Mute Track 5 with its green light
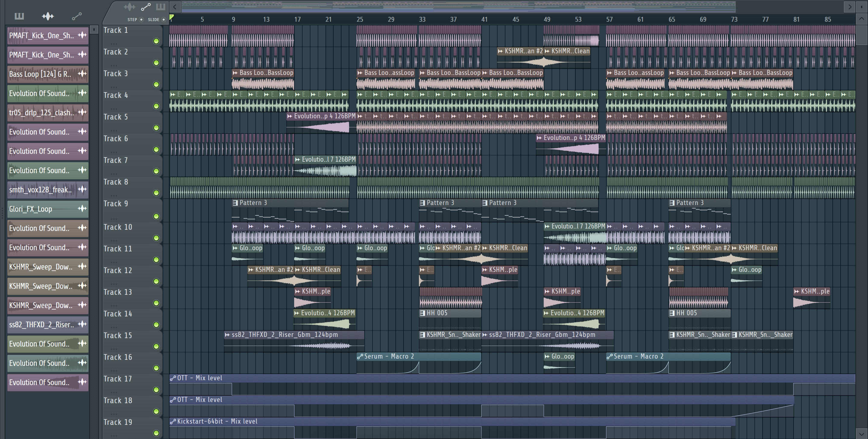 [x=156, y=128]
